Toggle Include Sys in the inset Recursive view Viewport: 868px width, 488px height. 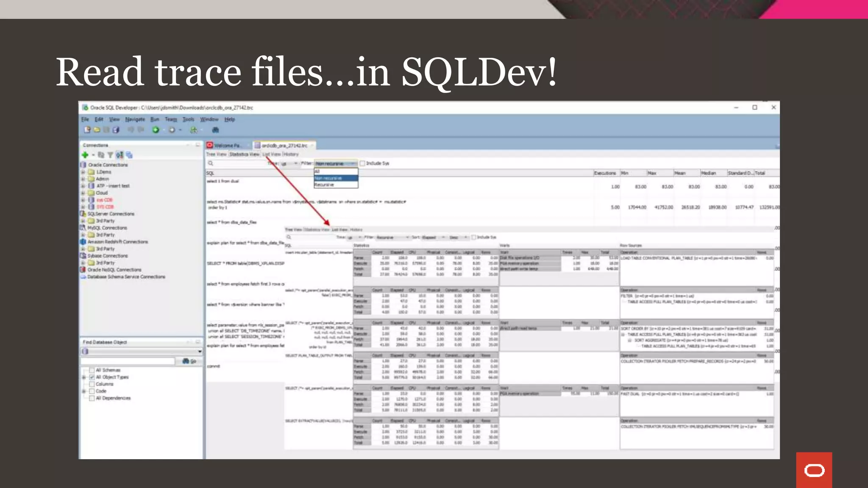coord(474,237)
